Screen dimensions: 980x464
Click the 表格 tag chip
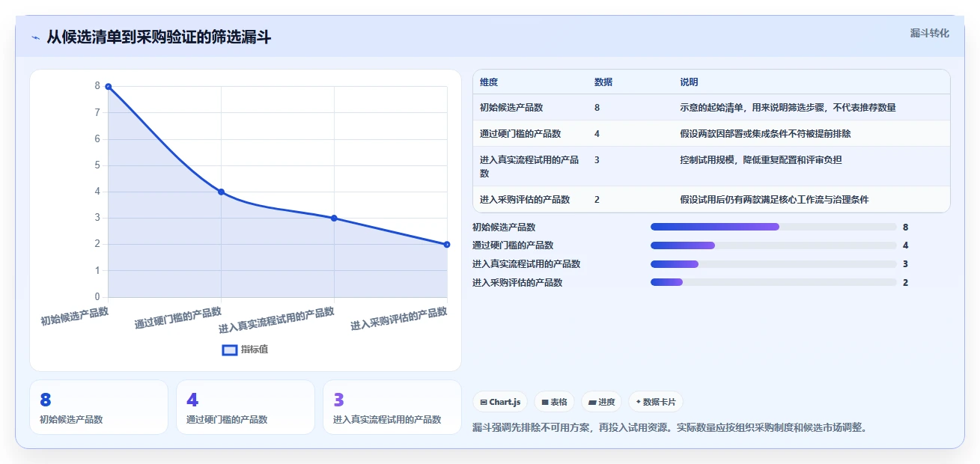(x=554, y=402)
